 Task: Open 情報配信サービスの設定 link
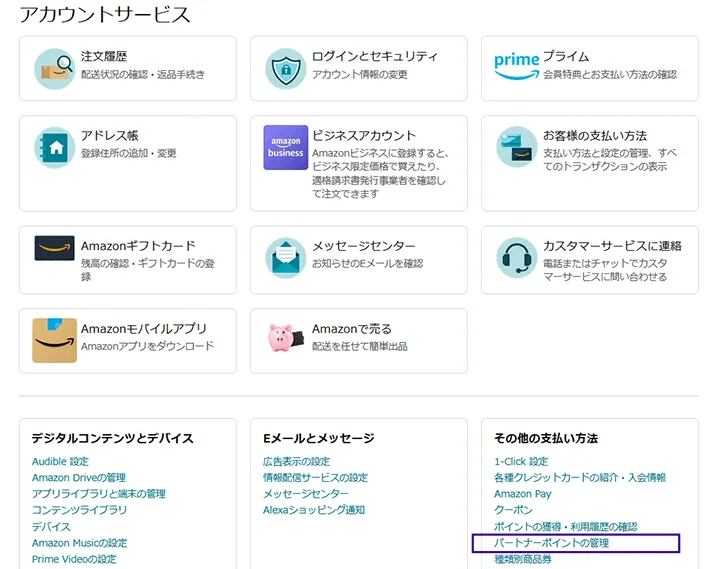[x=315, y=478]
